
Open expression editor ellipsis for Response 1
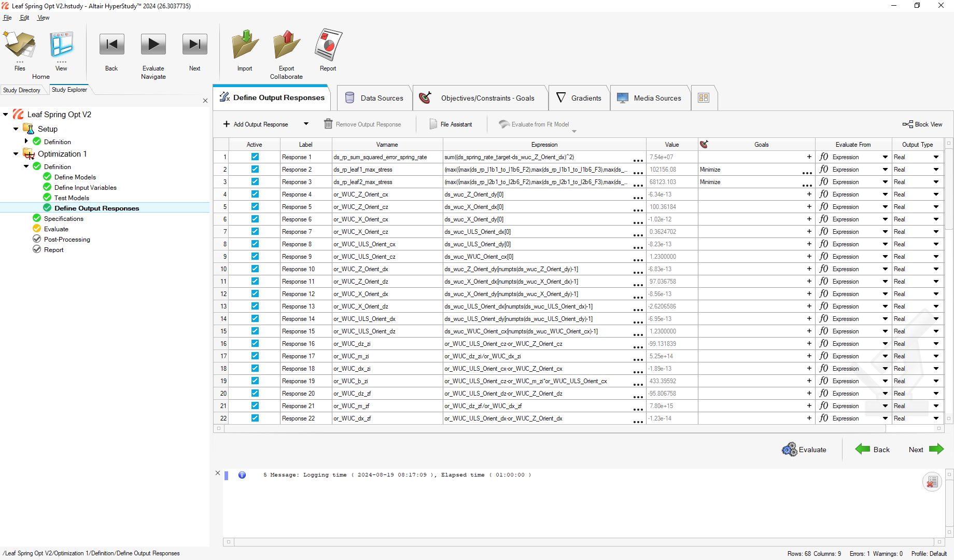pos(638,160)
